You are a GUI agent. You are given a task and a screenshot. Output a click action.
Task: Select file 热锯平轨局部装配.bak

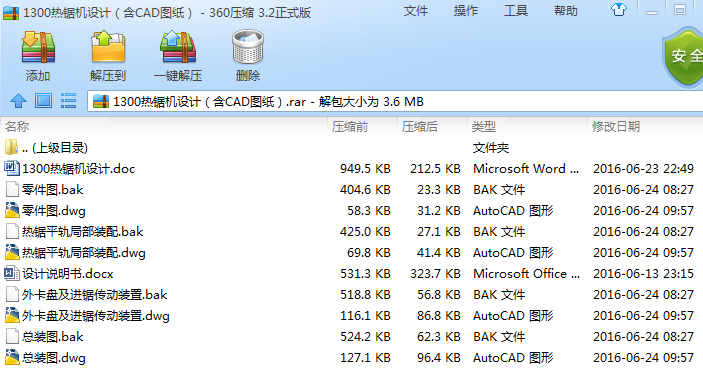352,232
